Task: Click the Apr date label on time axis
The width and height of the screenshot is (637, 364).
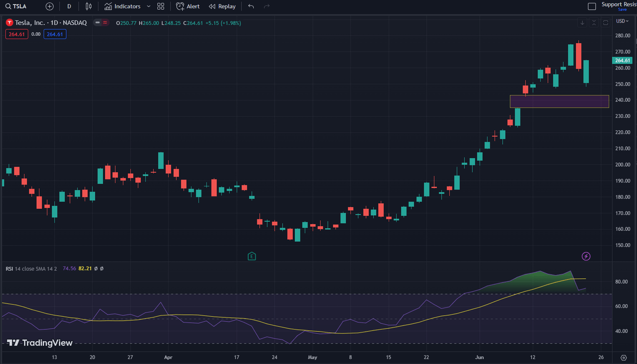Action: pyautogui.click(x=168, y=357)
